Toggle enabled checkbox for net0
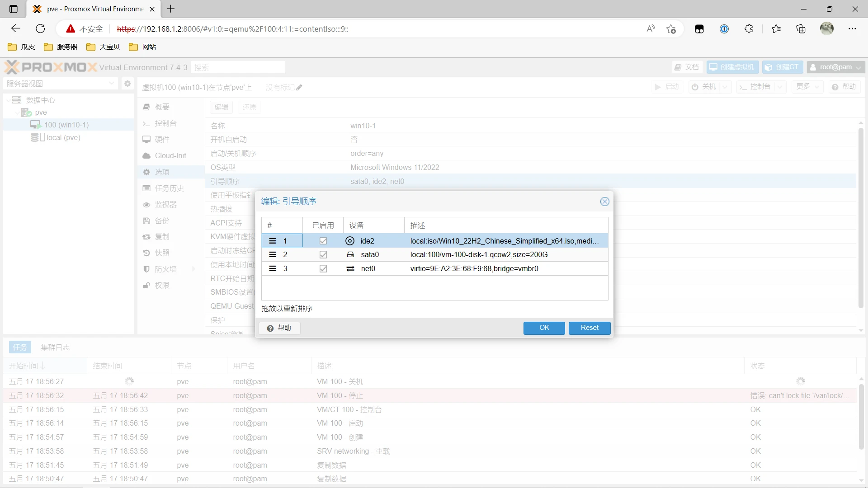The height and width of the screenshot is (488, 868). 323,268
